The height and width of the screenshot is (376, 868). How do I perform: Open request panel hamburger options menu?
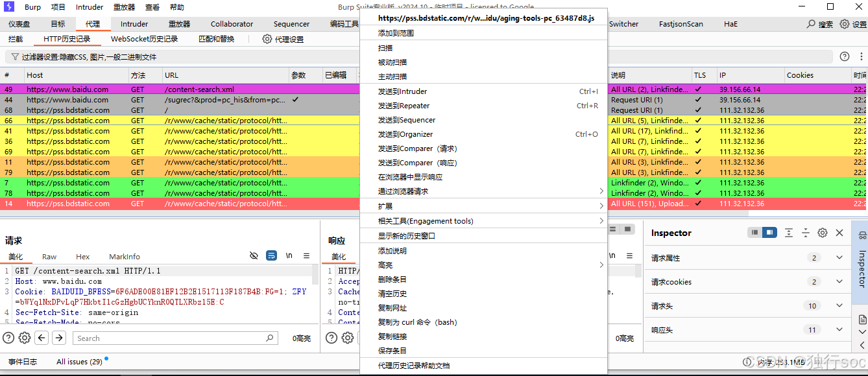(307, 256)
